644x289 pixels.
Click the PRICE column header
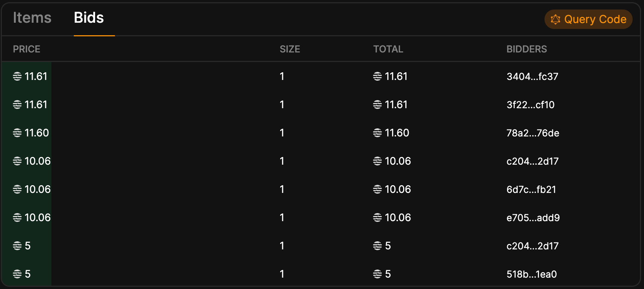coord(26,49)
